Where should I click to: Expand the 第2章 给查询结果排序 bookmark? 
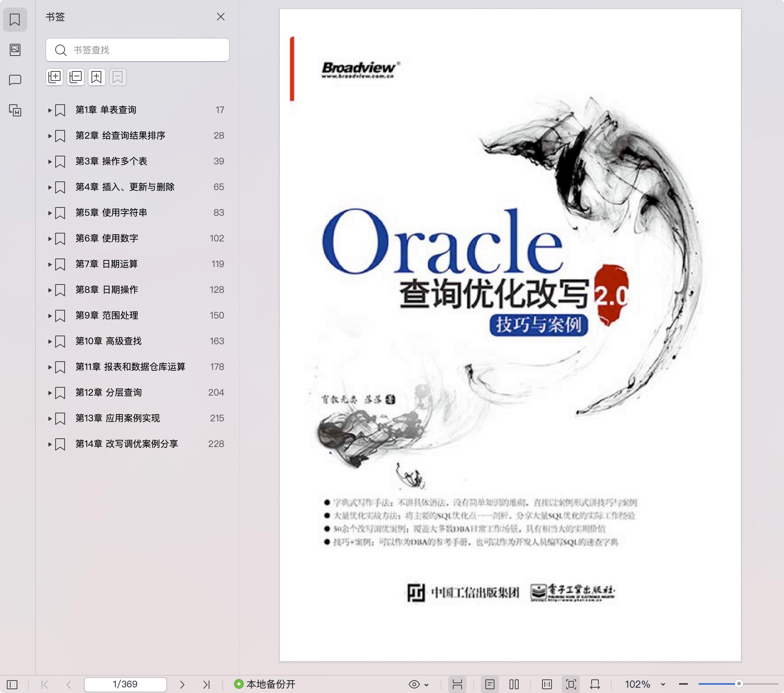click(50, 136)
